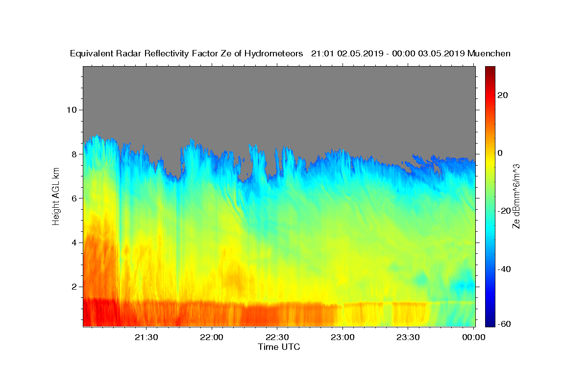Click the 23:30 time tick label

(x=408, y=337)
